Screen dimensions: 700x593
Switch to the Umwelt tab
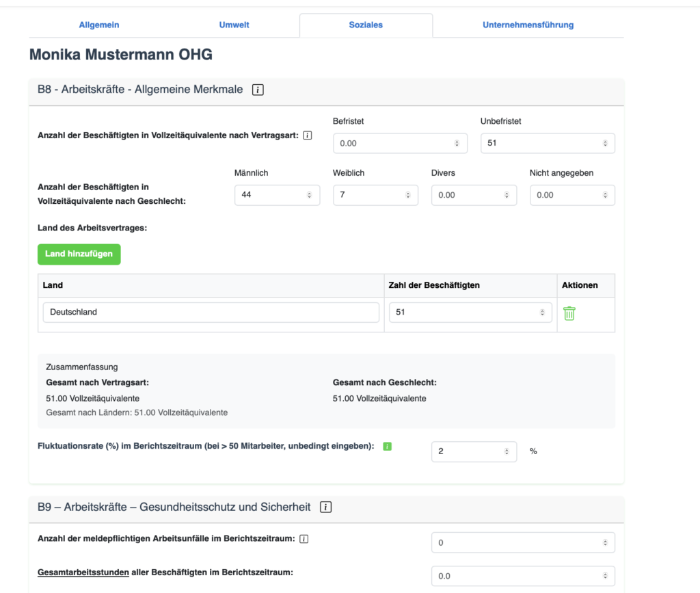(x=234, y=24)
